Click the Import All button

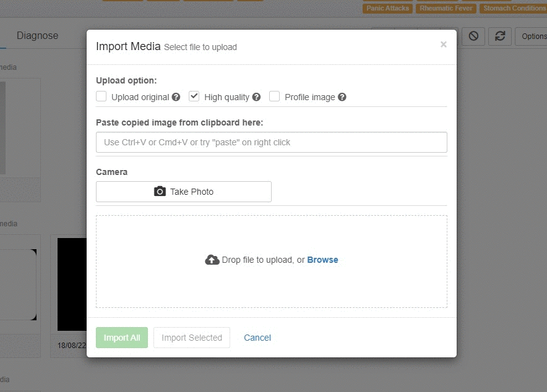(x=122, y=338)
